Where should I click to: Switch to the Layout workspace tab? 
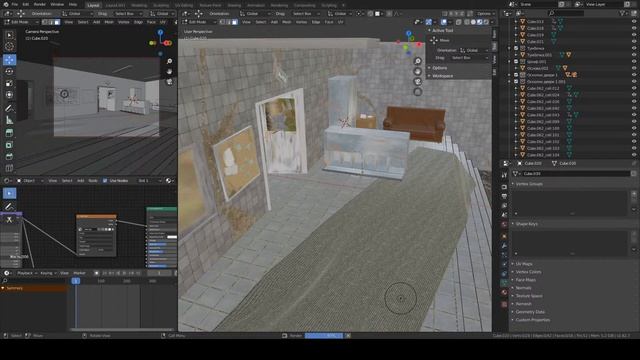(93, 5)
